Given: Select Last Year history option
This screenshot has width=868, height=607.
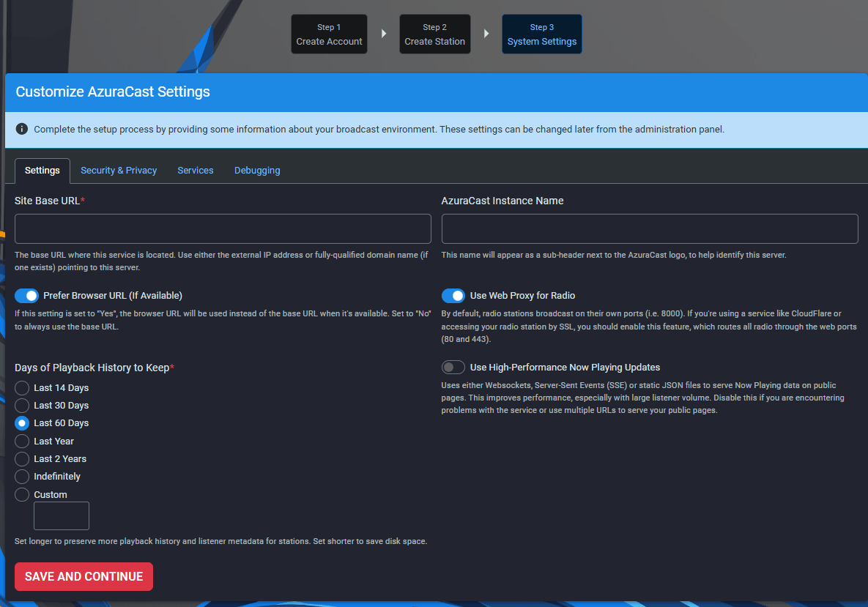Looking at the screenshot, I should 22,442.
